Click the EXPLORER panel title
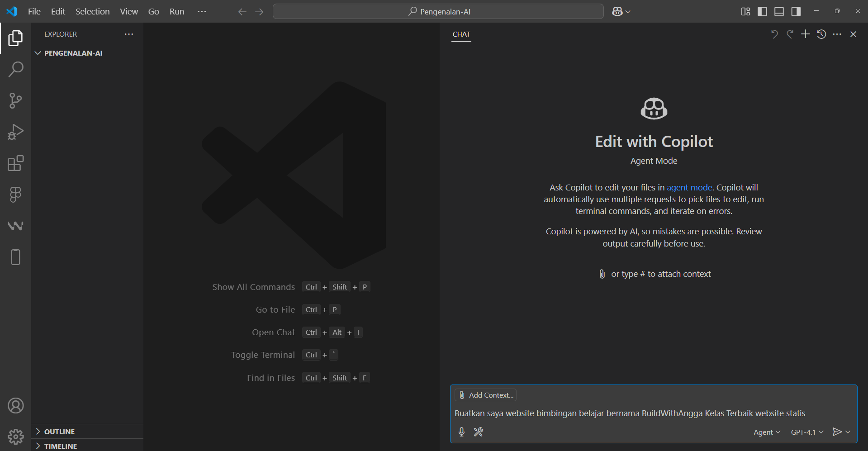868x451 pixels. pyautogui.click(x=61, y=34)
